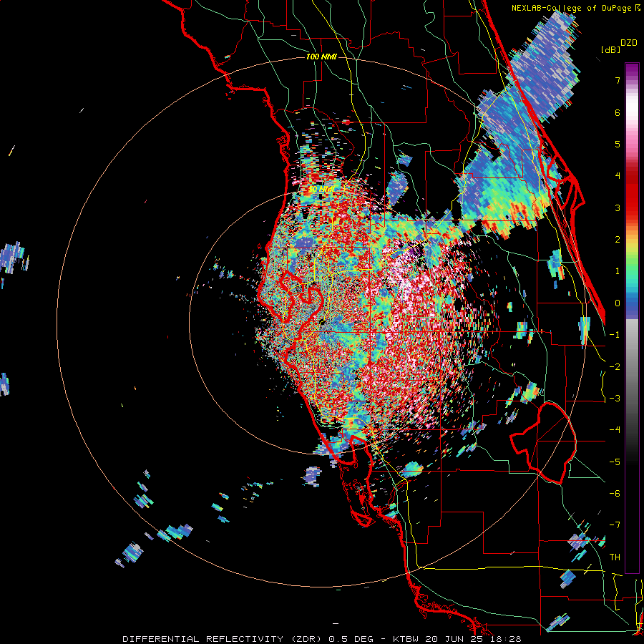The height and width of the screenshot is (644, 644).
Task: Click the 1 value on the color scale
Action: tap(618, 271)
